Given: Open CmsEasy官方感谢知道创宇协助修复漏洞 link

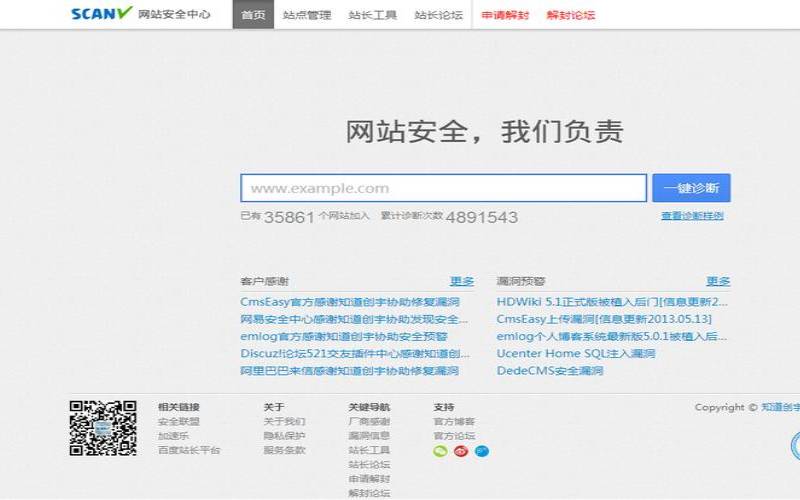Looking at the screenshot, I should [350, 302].
